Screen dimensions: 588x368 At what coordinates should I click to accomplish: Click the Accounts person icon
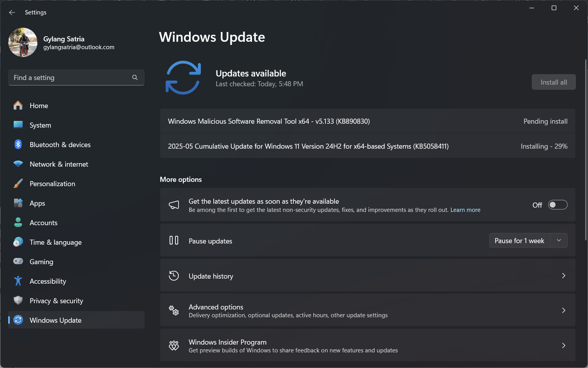(x=18, y=222)
